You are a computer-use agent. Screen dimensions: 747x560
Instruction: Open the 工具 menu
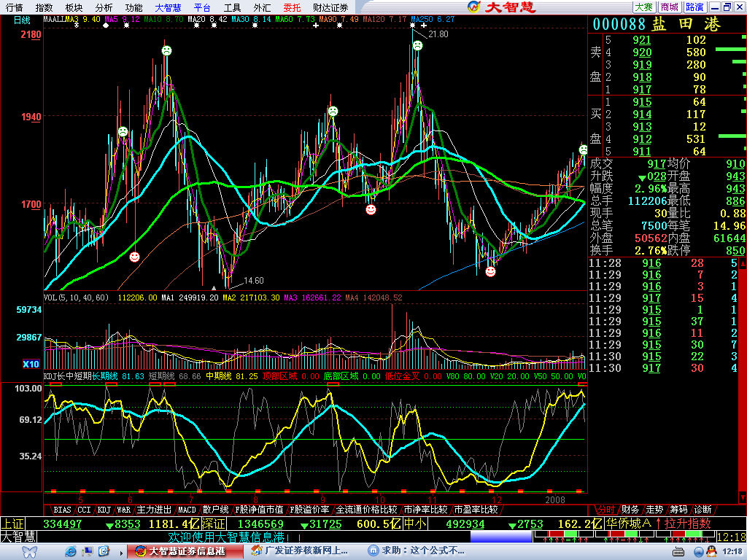232,7
